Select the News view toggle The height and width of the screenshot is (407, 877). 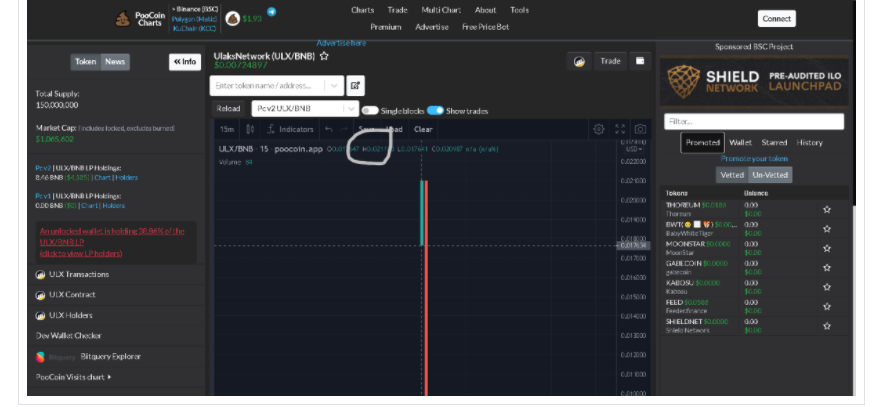pos(115,62)
